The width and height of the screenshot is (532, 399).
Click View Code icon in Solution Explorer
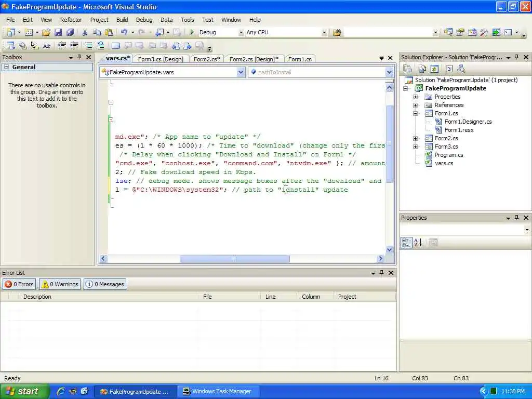449,69
